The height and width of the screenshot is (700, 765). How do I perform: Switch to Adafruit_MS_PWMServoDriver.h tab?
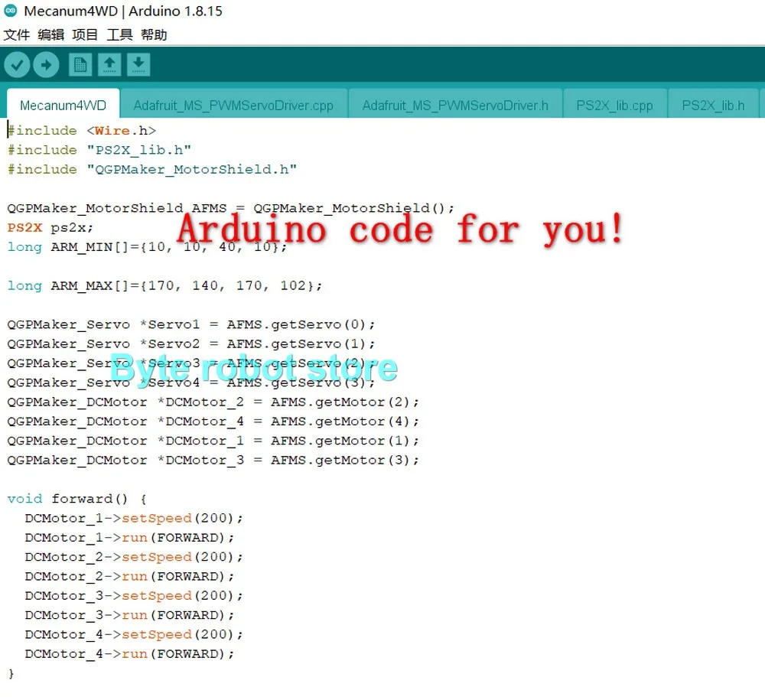tap(455, 104)
